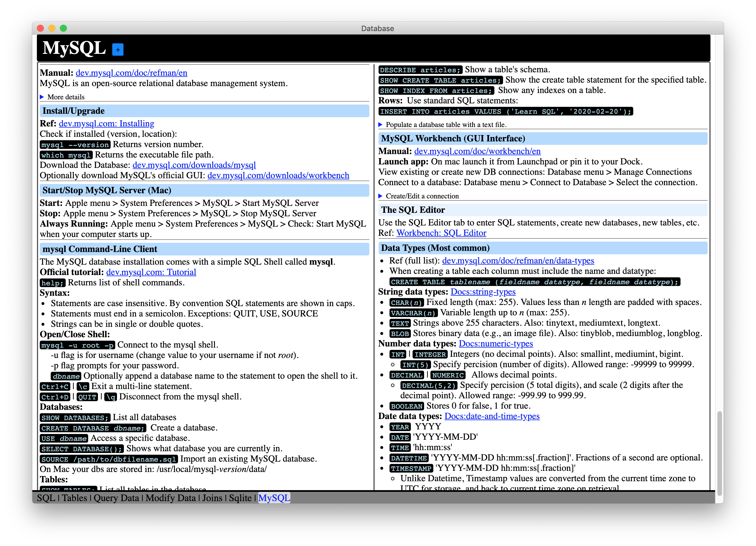Click the 'SHOW INDEX FROM articles;' snippet
Image resolution: width=756 pixels, height=546 pixels.
pos(436,91)
